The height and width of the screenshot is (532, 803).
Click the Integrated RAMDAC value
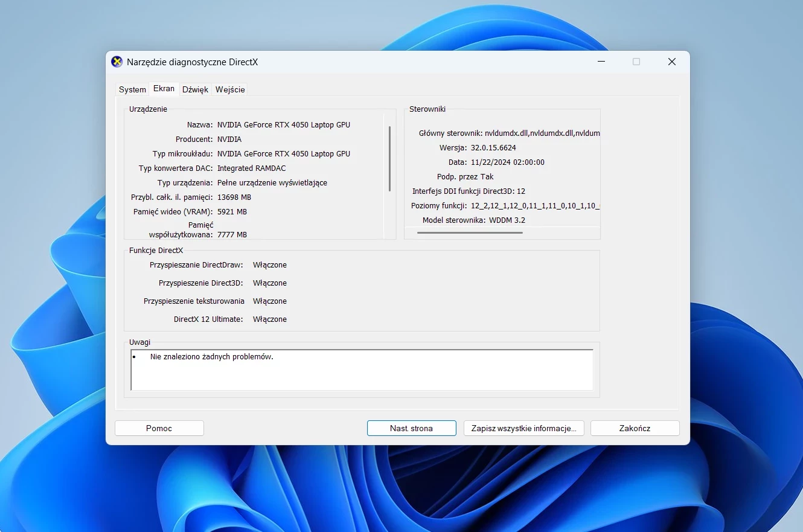click(x=252, y=168)
